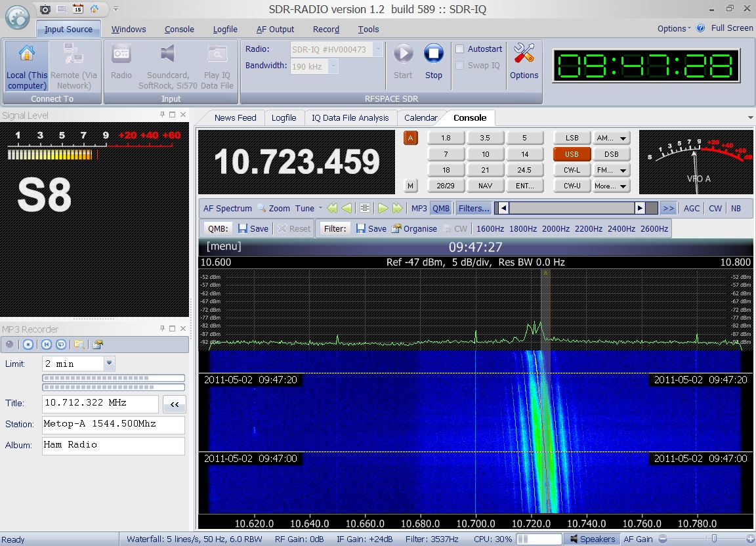Screen dimensions: 756x546
Task: Enable the Autostart checkbox
Action: 460,49
